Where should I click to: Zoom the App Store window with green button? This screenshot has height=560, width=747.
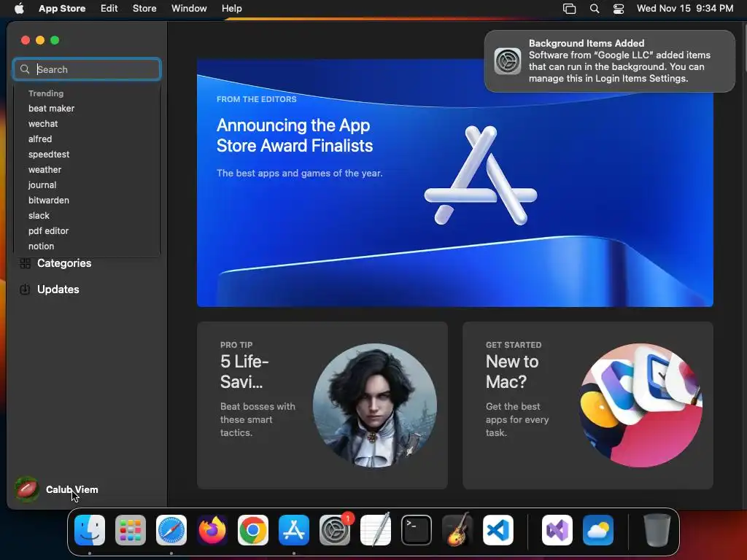[55, 41]
